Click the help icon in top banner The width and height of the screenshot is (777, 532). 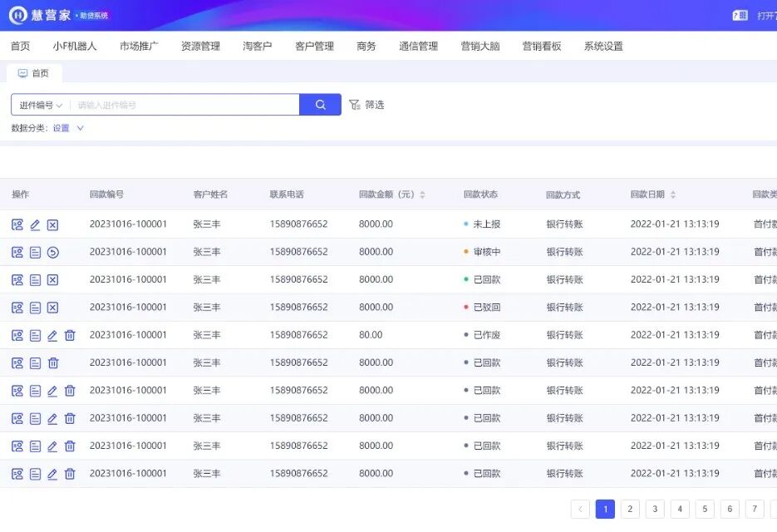tap(740, 15)
